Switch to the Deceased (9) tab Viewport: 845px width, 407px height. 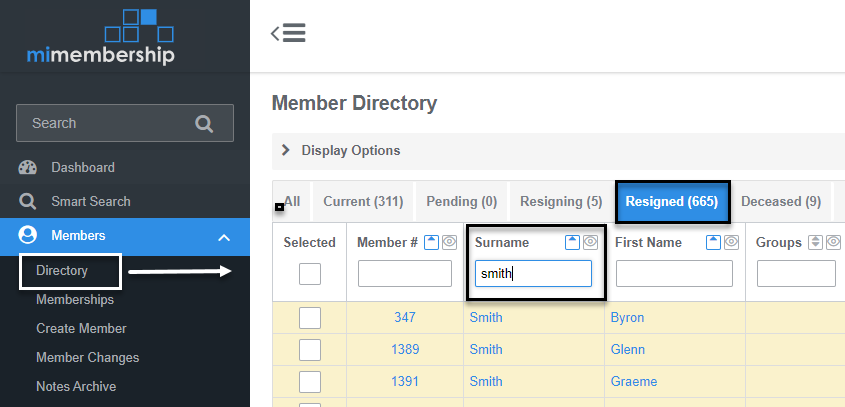click(781, 202)
